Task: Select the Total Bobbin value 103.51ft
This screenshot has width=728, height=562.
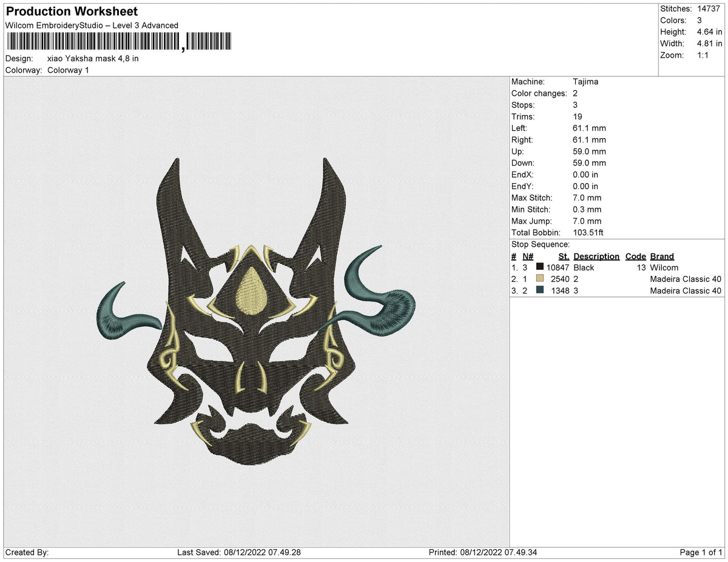Action: pos(588,232)
